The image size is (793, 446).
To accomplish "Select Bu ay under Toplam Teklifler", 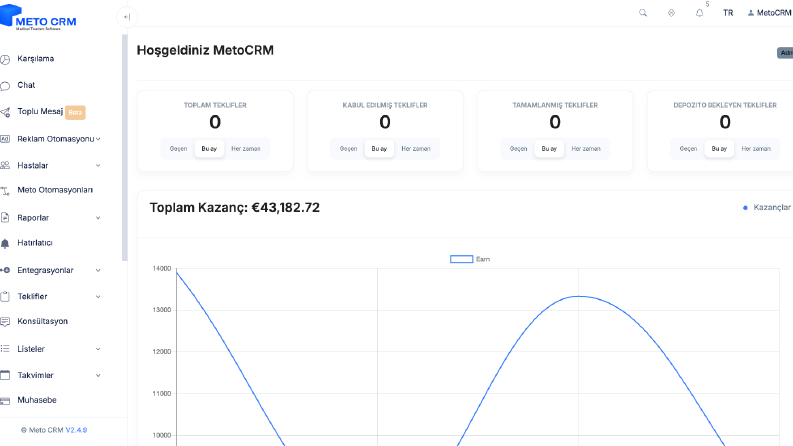I will pyautogui.click(x=209, y=149).
